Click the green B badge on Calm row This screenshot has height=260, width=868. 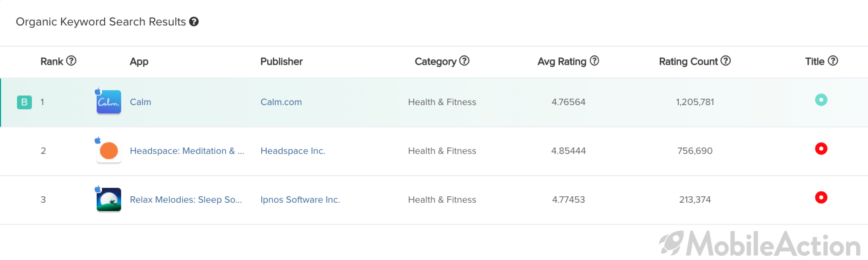point(24,102)
